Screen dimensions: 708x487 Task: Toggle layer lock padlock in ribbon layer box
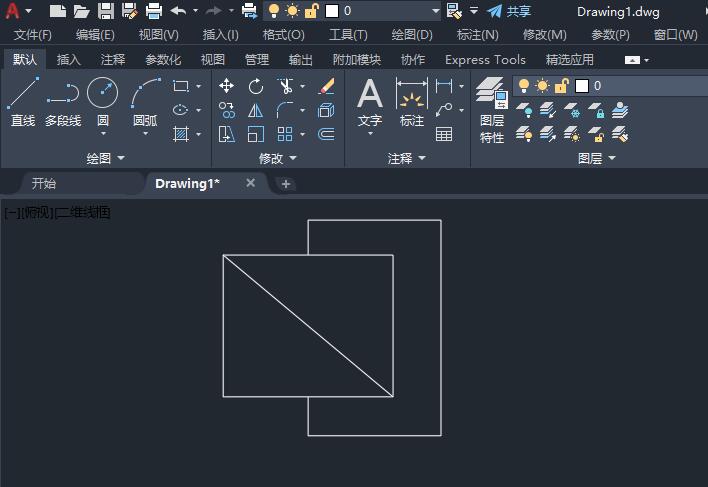(x=561, y=86)
